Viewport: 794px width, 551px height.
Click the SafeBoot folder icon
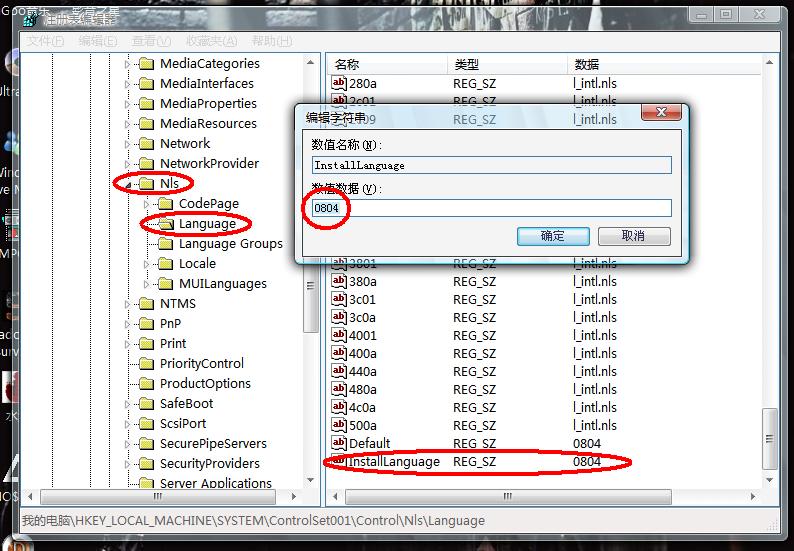pyautogui.click(x=145, y=404)
